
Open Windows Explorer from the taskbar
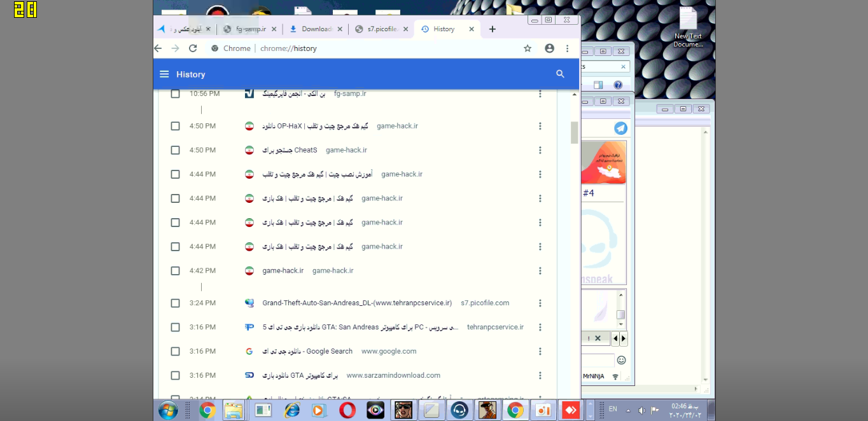[x=234, y=410]
